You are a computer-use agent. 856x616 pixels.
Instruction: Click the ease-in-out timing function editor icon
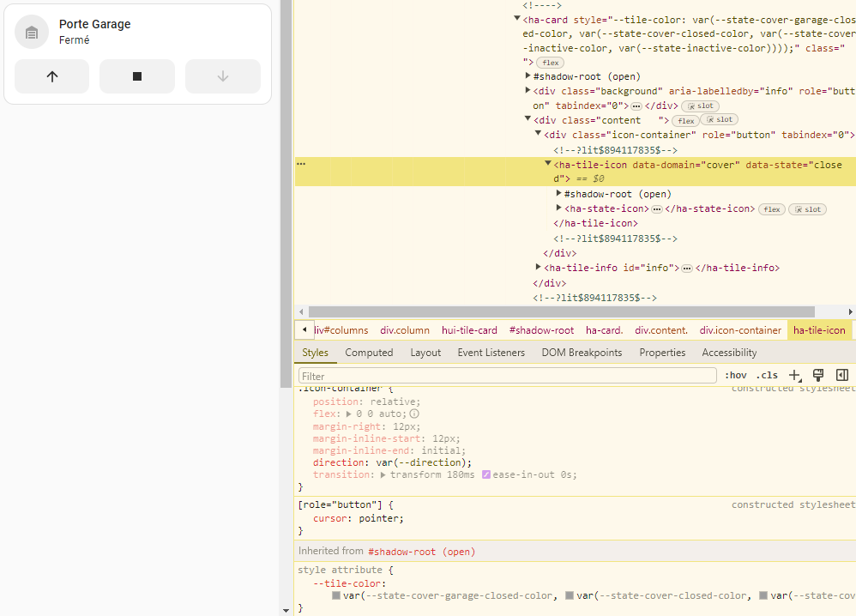click(486, 474)
